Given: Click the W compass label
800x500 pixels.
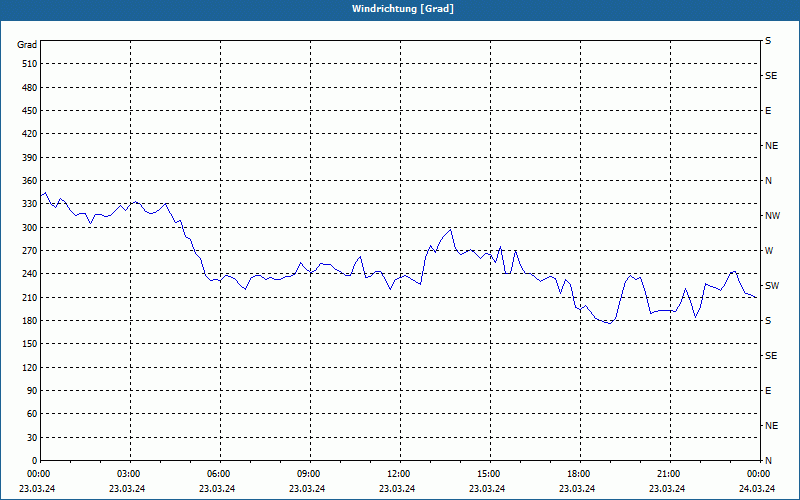Looking at the screenshot, I should pos(769,251).
